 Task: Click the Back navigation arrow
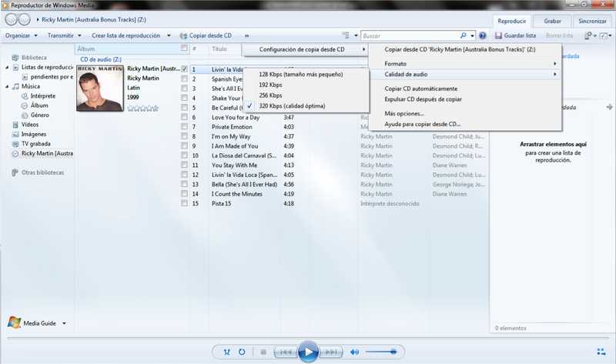12,19
